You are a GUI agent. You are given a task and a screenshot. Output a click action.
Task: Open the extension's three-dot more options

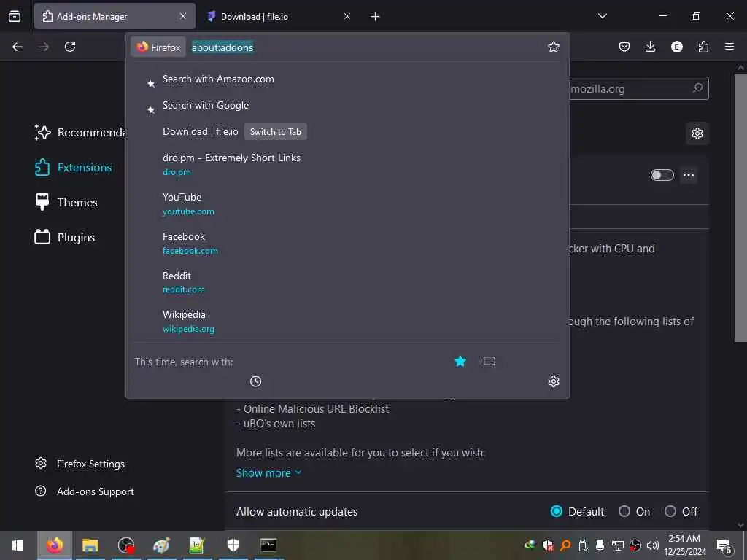click(689, 175)
